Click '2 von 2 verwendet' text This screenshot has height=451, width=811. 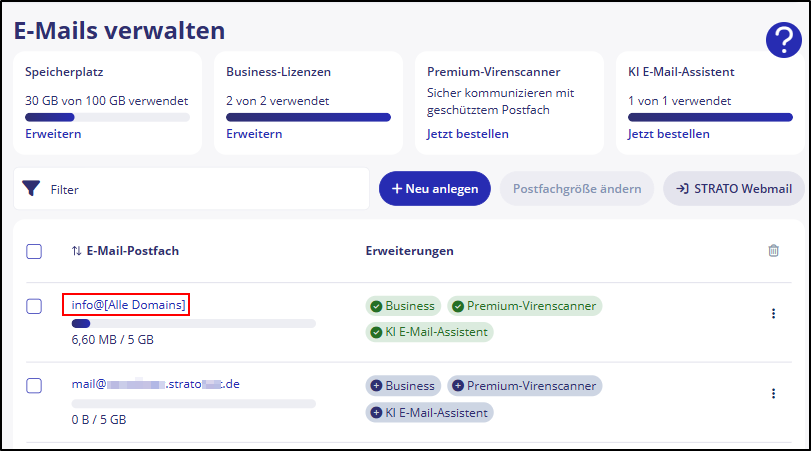coord(277,101)
